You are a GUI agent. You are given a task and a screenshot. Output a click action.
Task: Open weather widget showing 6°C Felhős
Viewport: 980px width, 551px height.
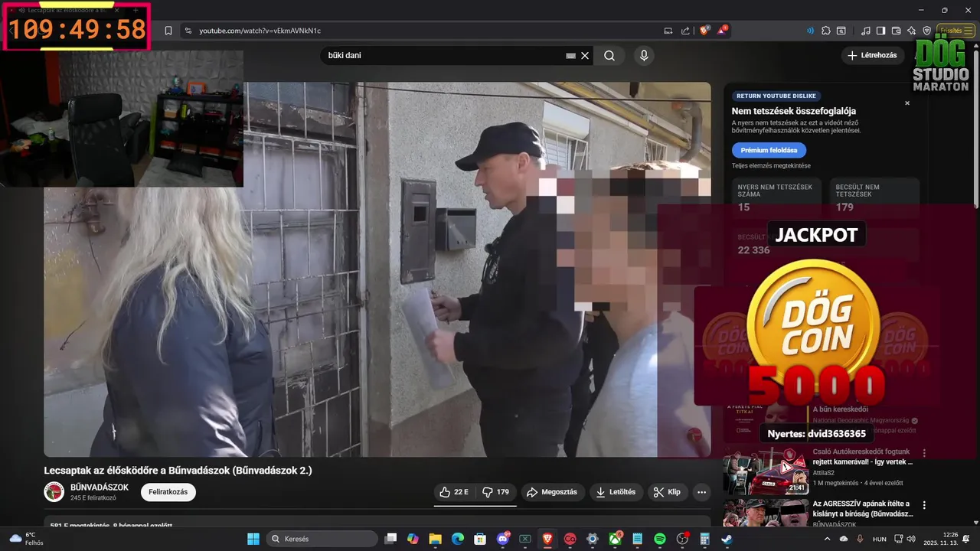[27, 539]
